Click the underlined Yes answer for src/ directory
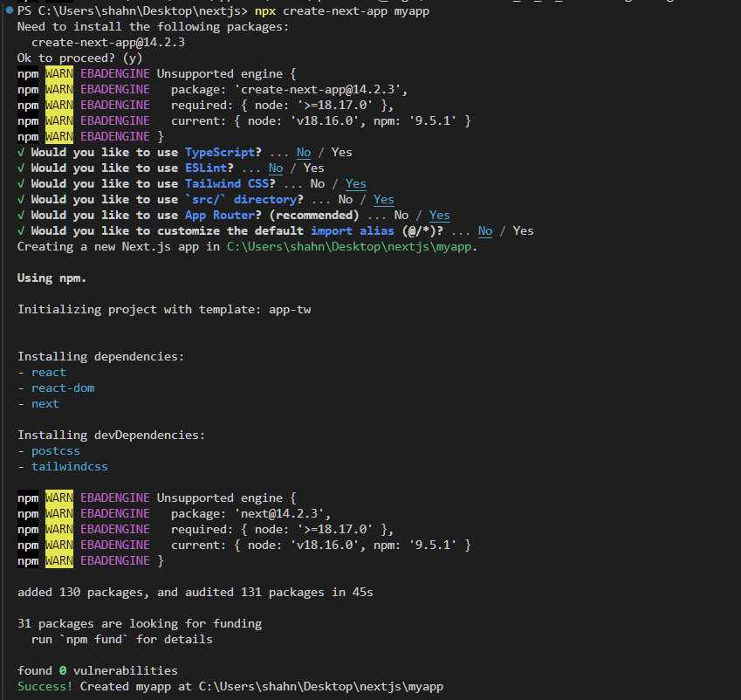741x700 pixels. pos(383,200)
